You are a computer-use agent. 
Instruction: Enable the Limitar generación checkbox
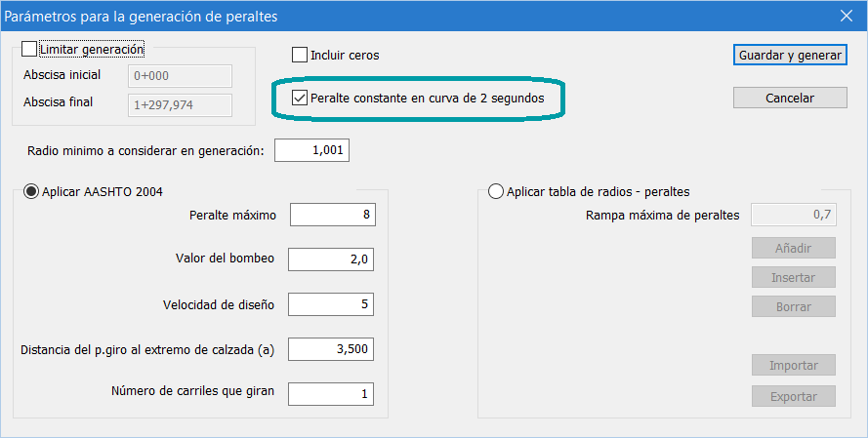pos(29,49)
